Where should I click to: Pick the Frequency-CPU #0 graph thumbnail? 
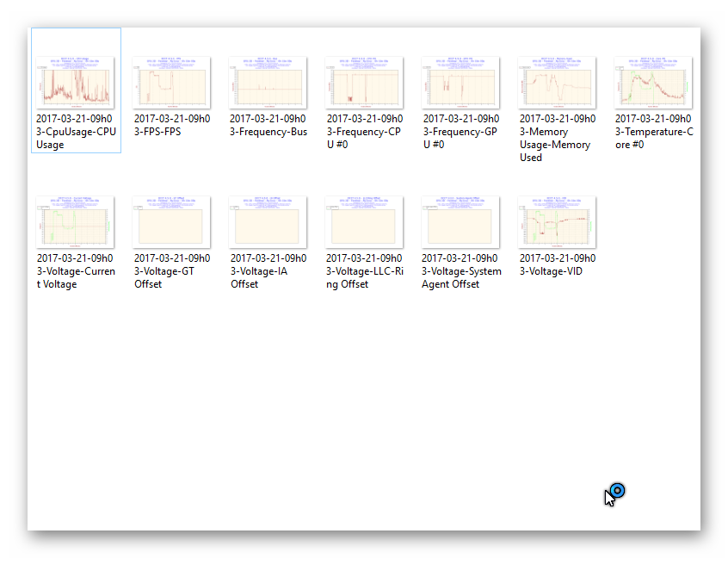coord(364,84)
